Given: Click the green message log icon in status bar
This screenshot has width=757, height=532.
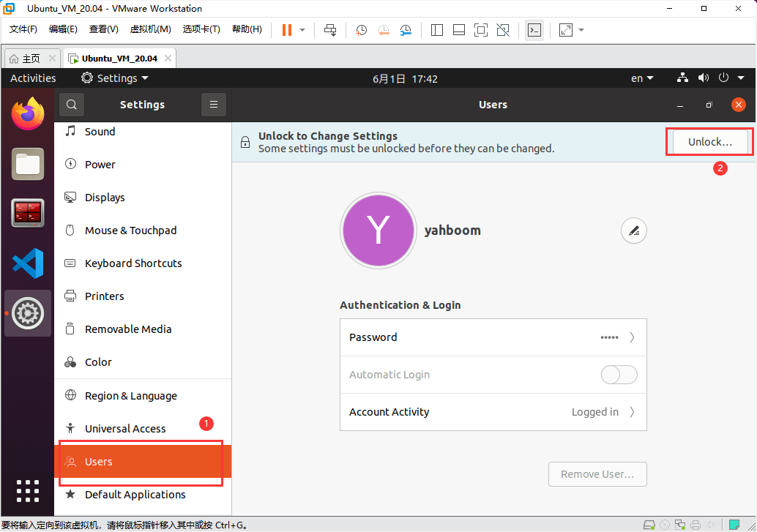Looking at the screenshot, I should point(734,525).
